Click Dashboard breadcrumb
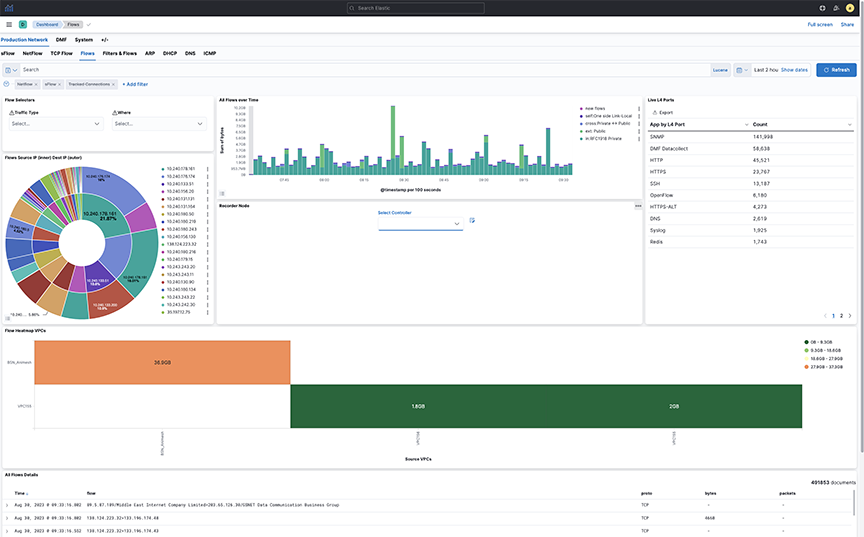 pos(47,24)
